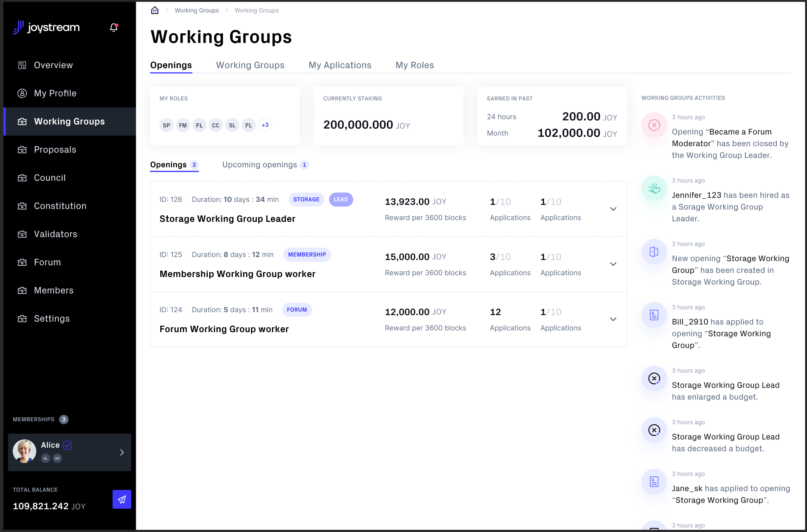Expand the Membership Working Group worker row
Image resolution: width=807 pixels, height=532 pixels.
(x=613, y=264)
